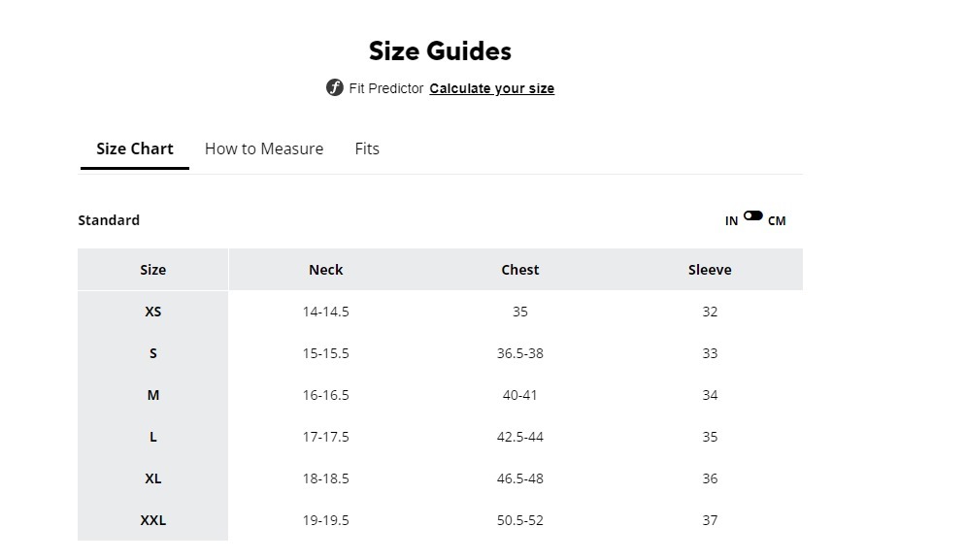This screenshot has width=966, height=560.
Task: Click the Size column header
Action: click(153, 270)
